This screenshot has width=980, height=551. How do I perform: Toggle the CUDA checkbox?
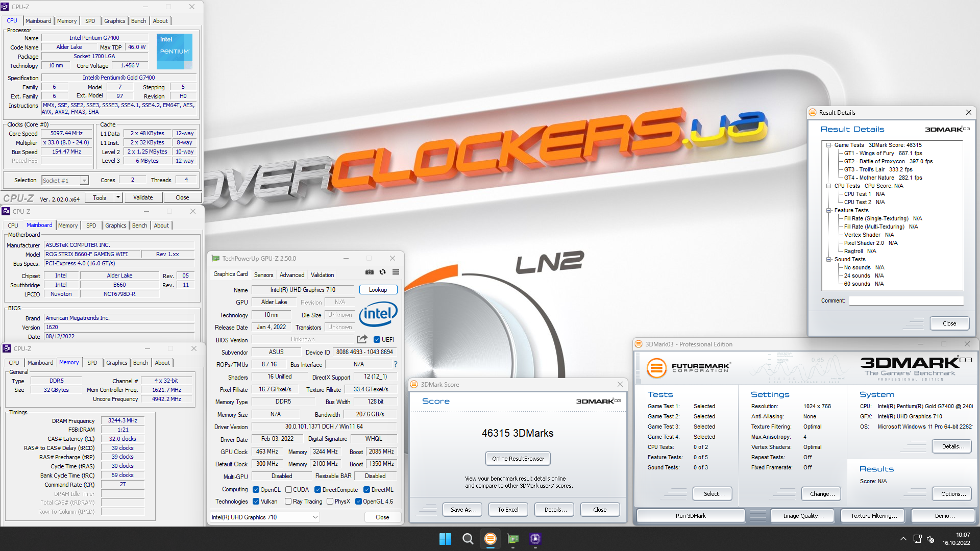(x=288, y=490)
